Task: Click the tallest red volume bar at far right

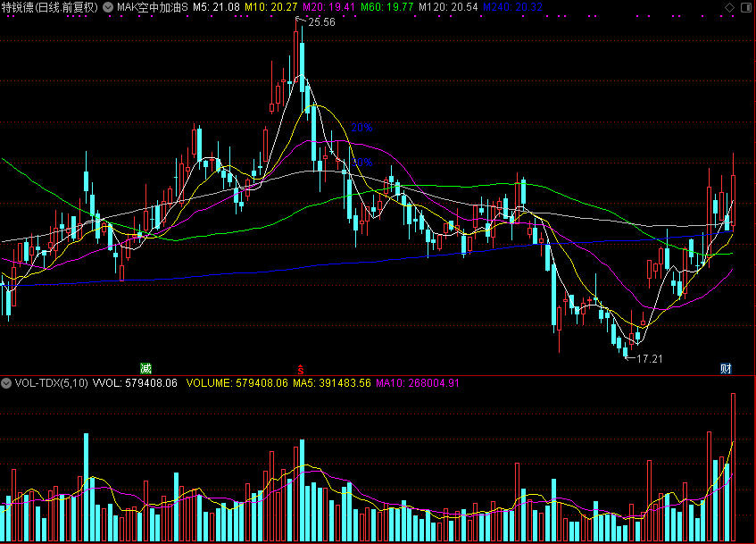Action: (733, 467)
